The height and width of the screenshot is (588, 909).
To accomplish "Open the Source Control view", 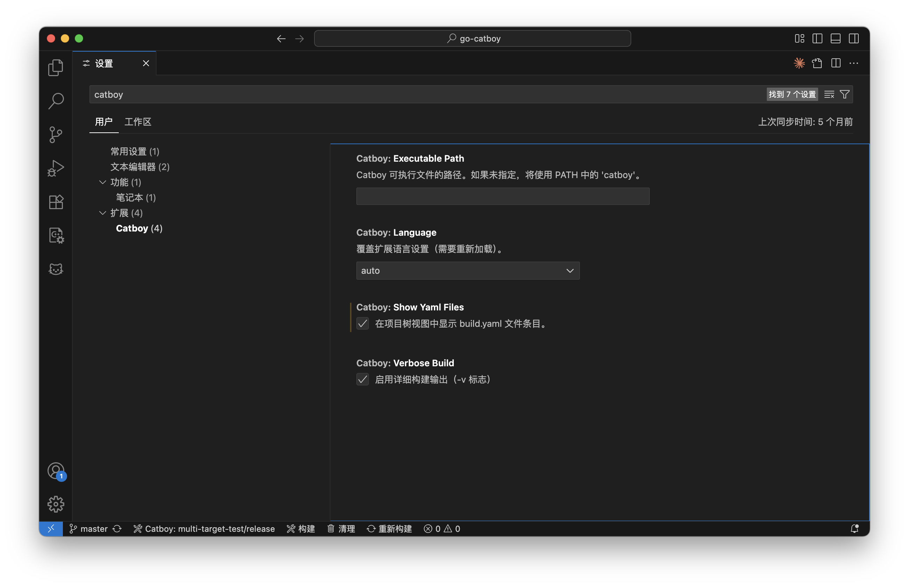I will [56, 134].
